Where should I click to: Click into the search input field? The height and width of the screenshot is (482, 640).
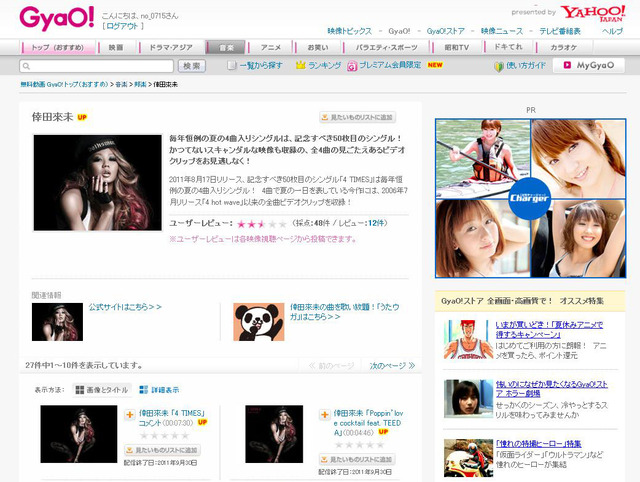coord(96,66)
